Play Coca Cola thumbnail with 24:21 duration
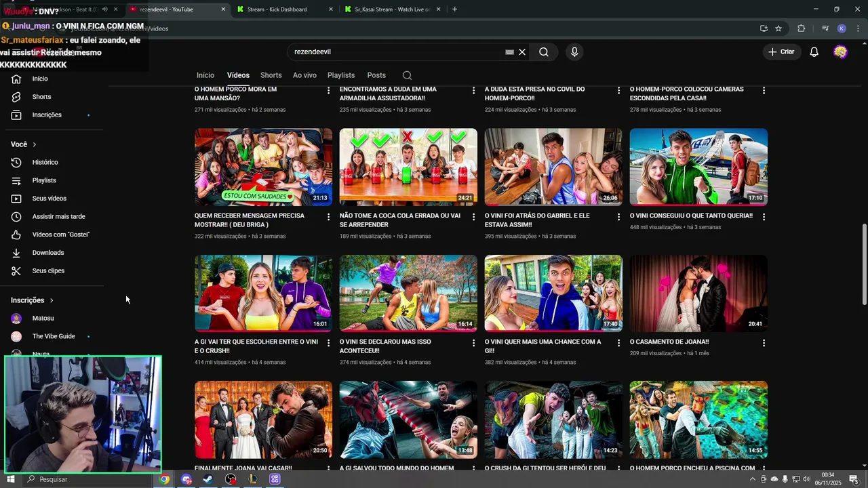Image resolution: width=868 pixels, height=488 pixels. click(x=408, y=167)
